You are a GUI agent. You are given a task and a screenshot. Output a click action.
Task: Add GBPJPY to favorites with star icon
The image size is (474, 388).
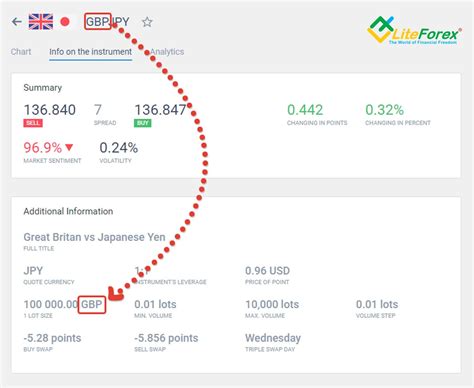147,22
